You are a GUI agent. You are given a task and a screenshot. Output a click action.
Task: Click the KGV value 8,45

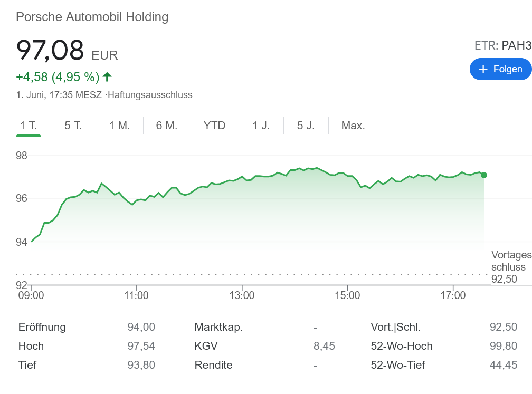coord(324,346)
